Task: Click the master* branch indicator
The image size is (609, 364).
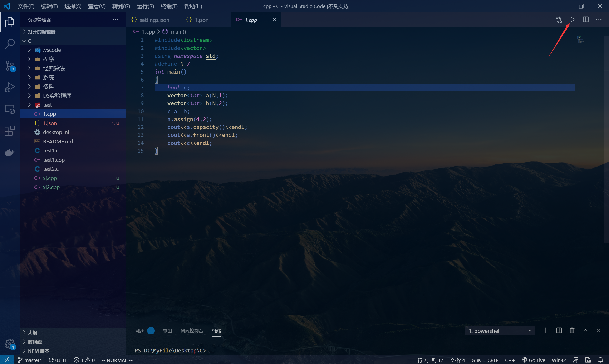Action: point(29,360)
